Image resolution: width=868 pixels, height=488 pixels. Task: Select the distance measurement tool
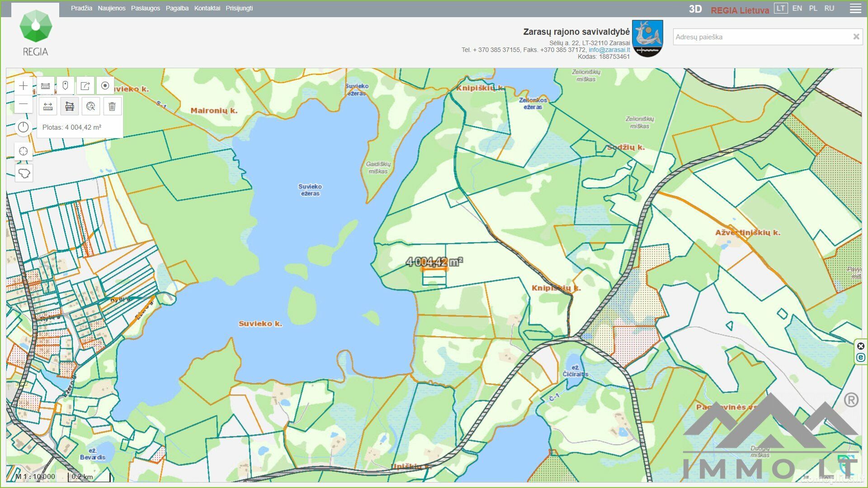(48, 107)
